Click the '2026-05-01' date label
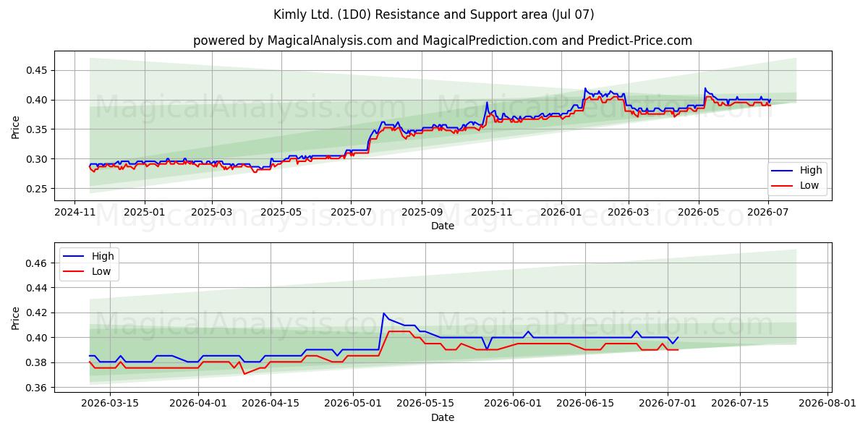Image resolution: width=868 pixels, height=434 pixels. pos(353,404)
